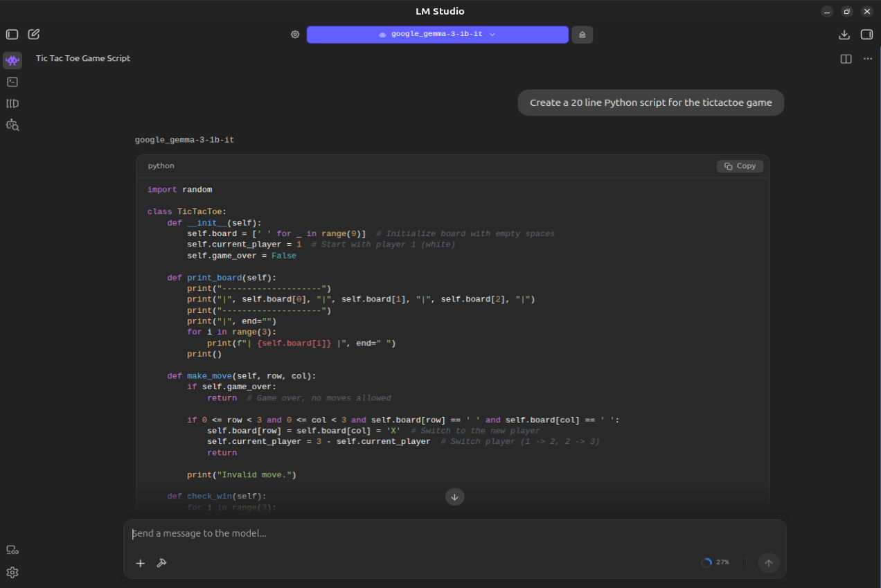Minimize the LM Studio window

827,12
